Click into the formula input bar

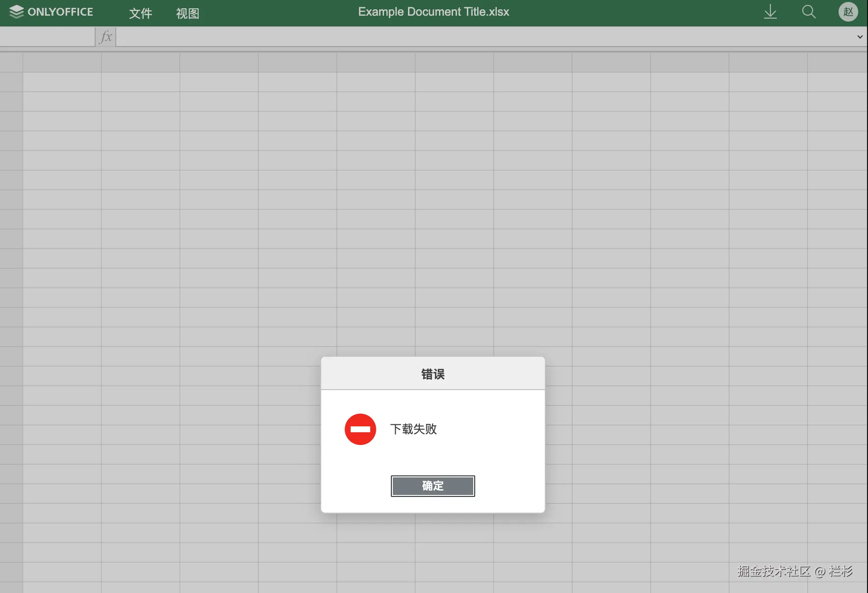(x=485, y=37)
